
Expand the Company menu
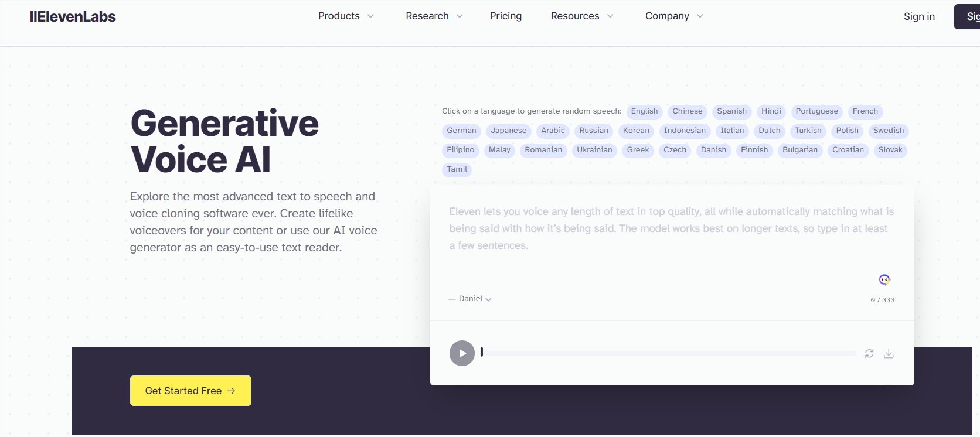pos(674,16)
